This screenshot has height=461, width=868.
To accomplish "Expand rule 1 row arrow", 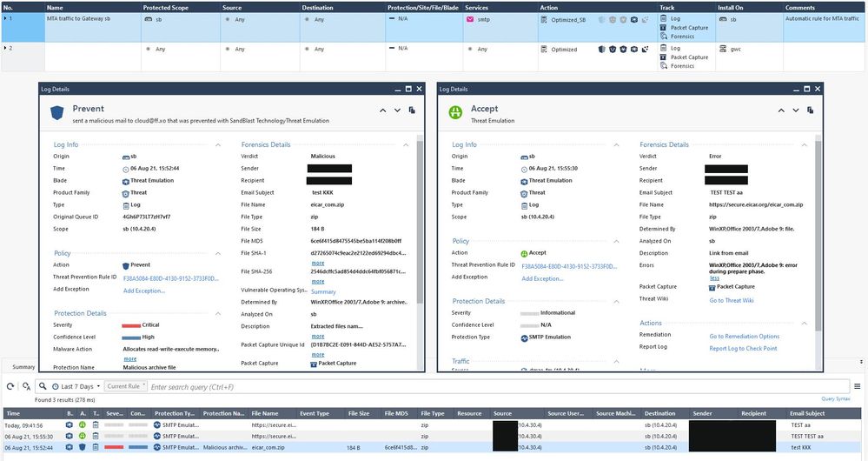I will tap(5, 18).
